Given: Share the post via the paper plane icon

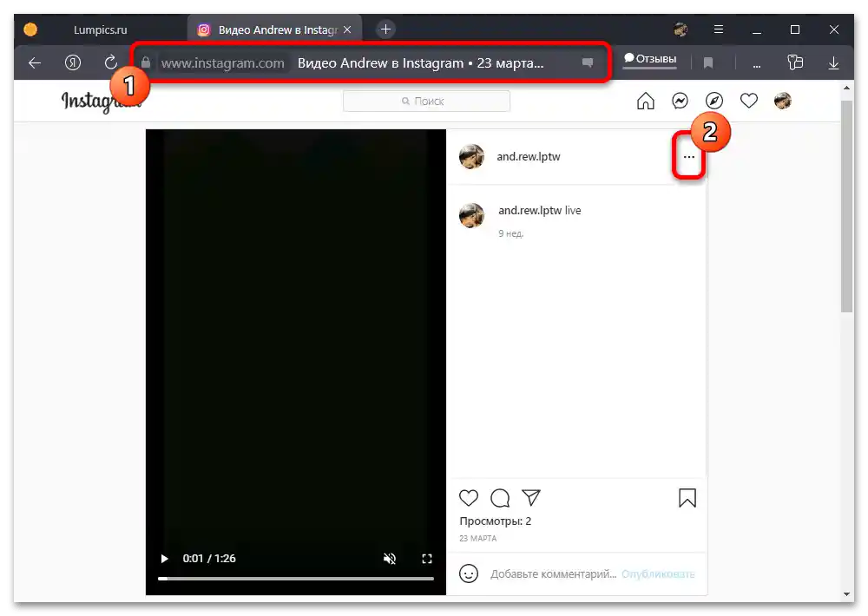Looking at the screenshot, I should (531, 497).
